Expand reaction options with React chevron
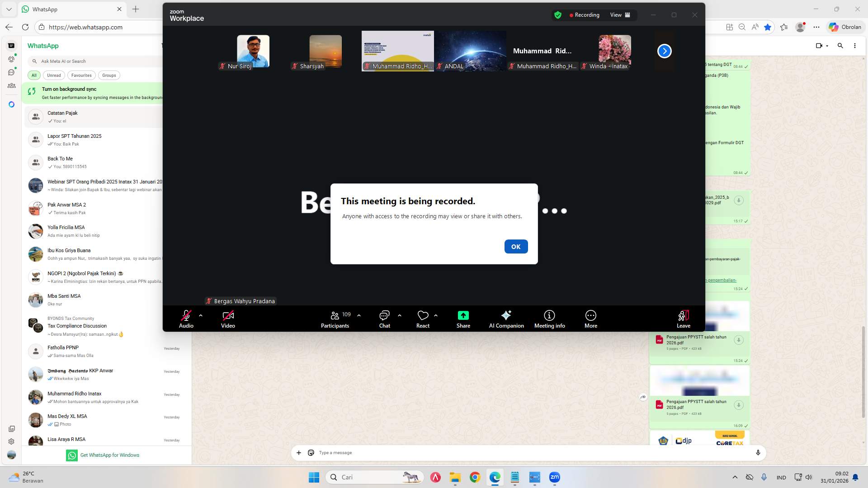 click(x=436, y=315)
